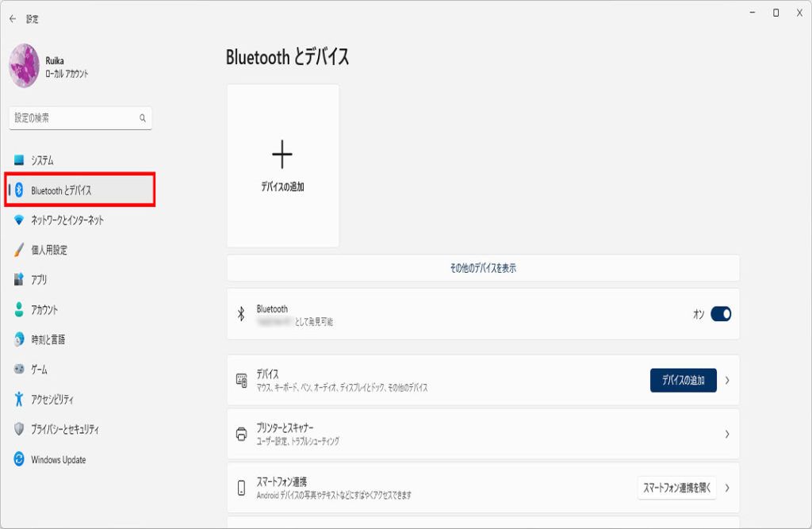Click the Accessibility figure icon
Screen dimensions: 812x529
point(19,400)
